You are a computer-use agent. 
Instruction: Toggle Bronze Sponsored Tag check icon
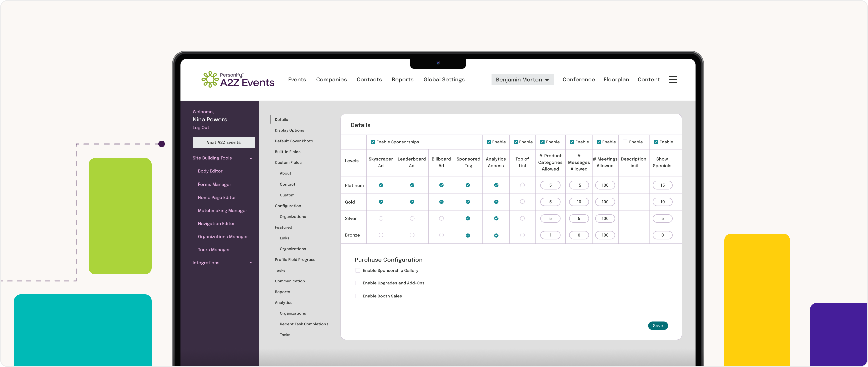(x=468, y=235)
